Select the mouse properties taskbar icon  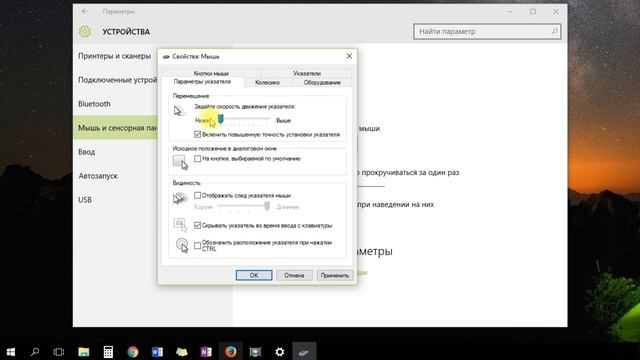click(x=304, y=352)
